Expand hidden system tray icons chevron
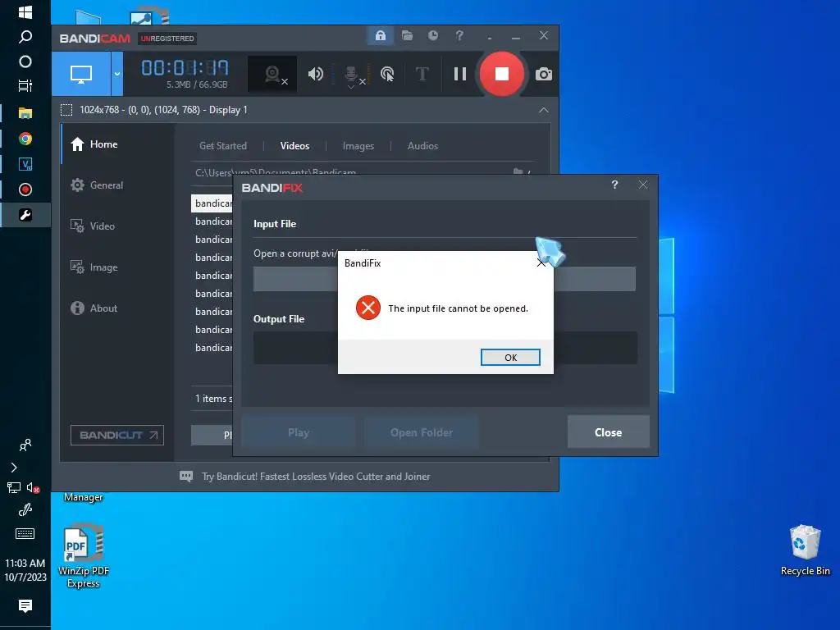 point(14,468)
